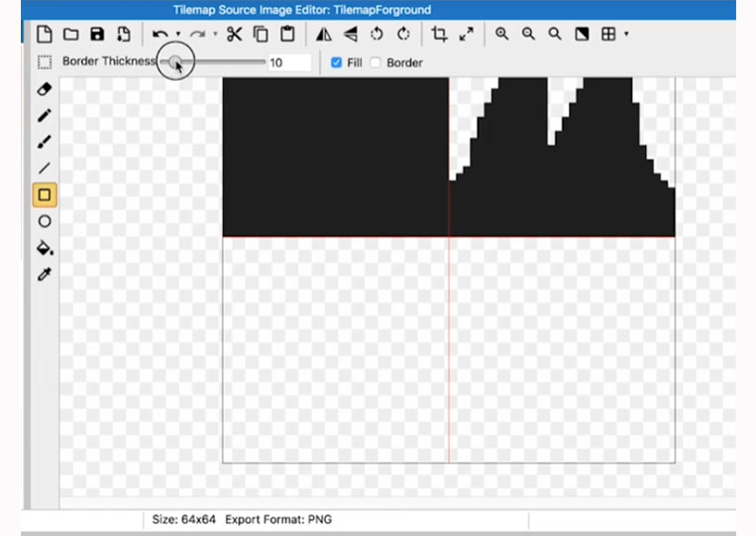Select the Paint Bucket fill tool
This screenshot has width=756, height=536.
click(x=45, y=248)
